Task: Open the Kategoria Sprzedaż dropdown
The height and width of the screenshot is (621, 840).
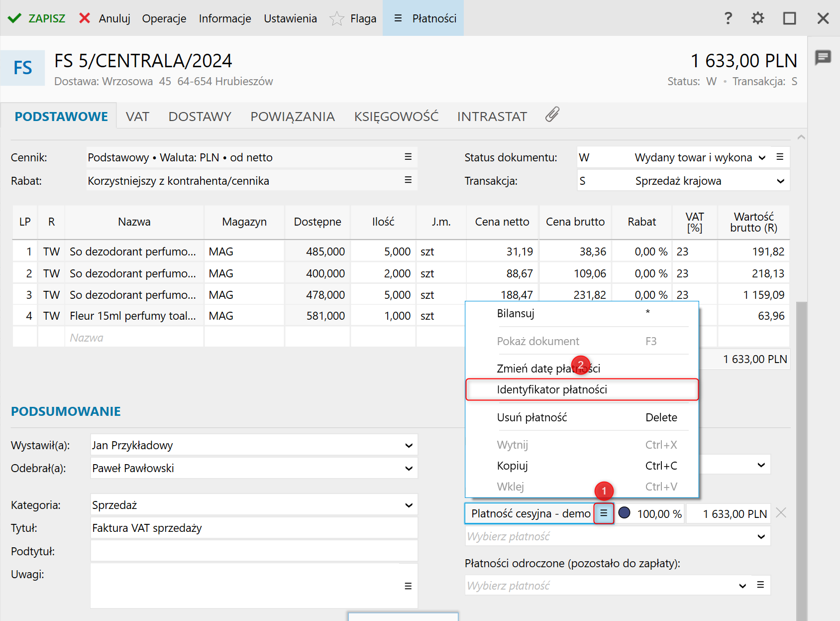Action: tap(408, 505)
